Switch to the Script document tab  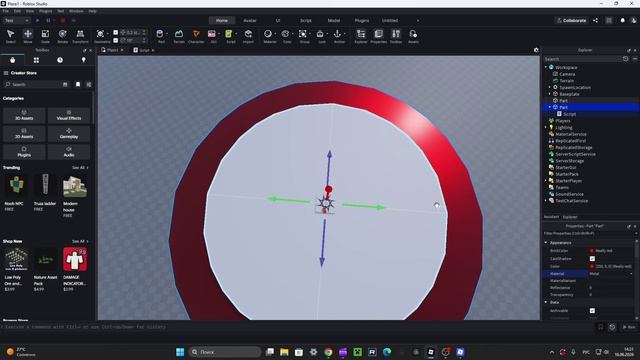tap(144, 50)
